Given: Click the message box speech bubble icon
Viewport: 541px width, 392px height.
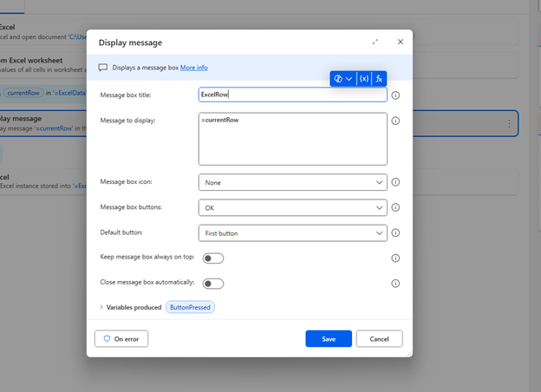Looking at the screenshot, I should (x=103, y=68).
